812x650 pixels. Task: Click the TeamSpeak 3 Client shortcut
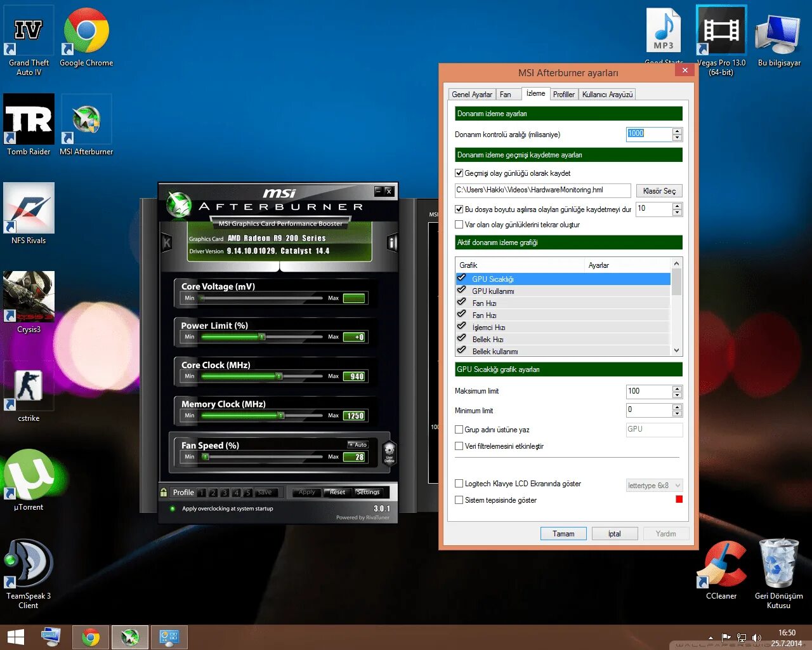(29, 574)
